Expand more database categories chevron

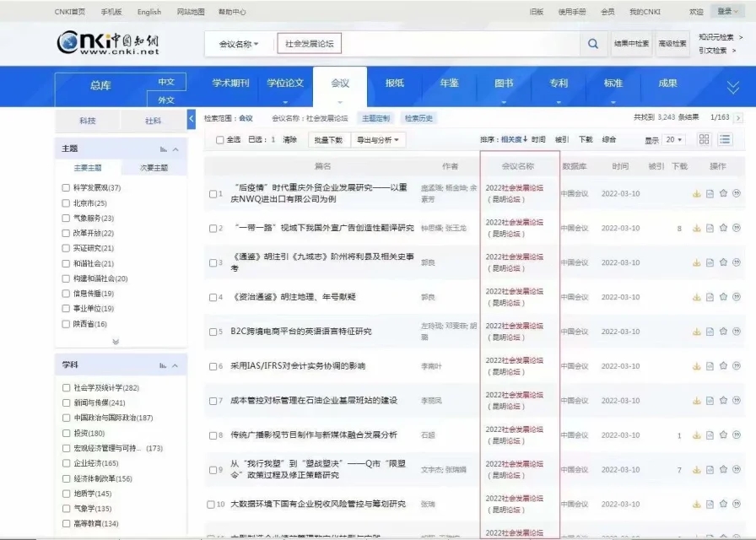click(733, 87)
